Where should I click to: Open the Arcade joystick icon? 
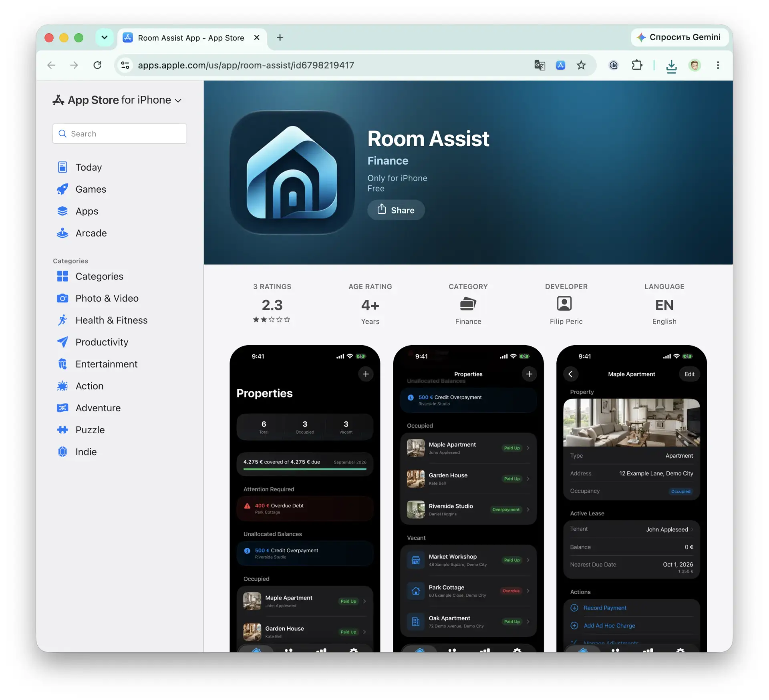pos(62,233)
